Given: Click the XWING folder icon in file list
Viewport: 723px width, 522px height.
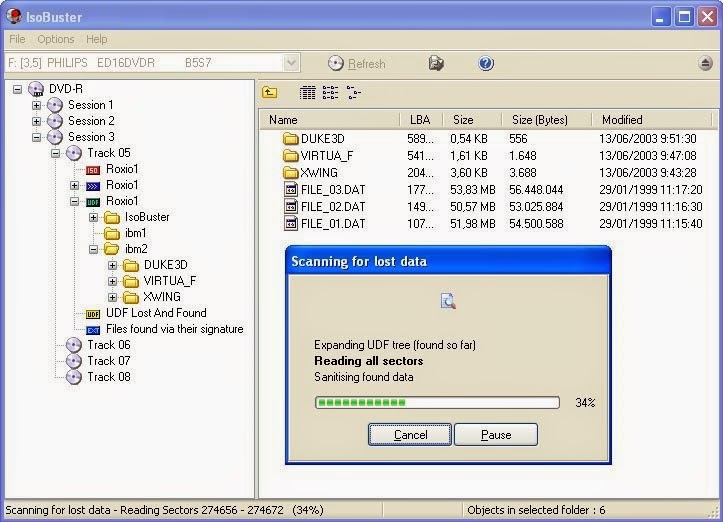Looking at the screenshot, I should (x=290, y=172).
